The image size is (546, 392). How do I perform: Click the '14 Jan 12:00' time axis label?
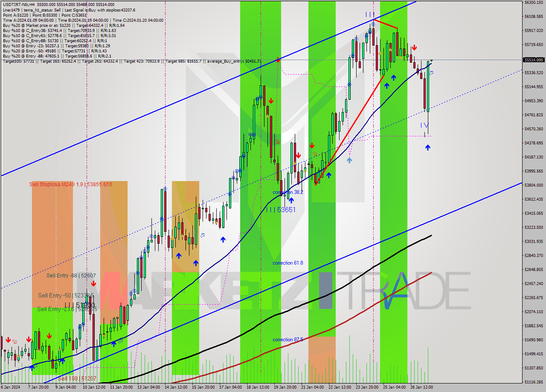click(175, 388)
